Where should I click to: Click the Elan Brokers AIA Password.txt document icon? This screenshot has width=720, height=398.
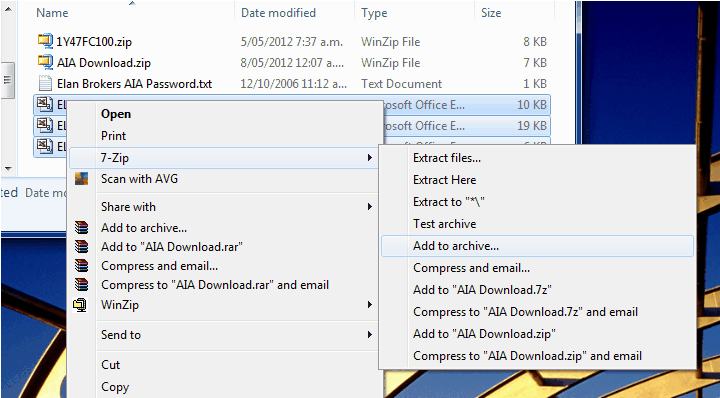click(x=45, y=84)
